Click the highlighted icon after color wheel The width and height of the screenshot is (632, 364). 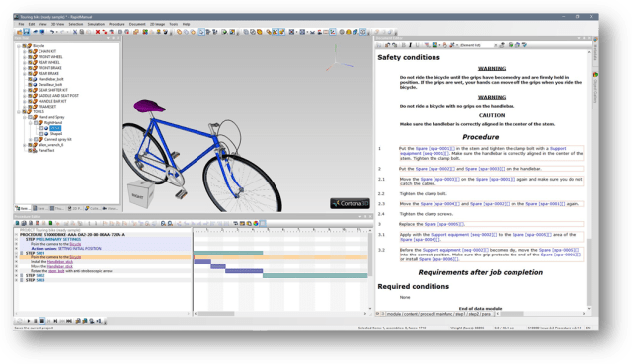click(263, 223)
